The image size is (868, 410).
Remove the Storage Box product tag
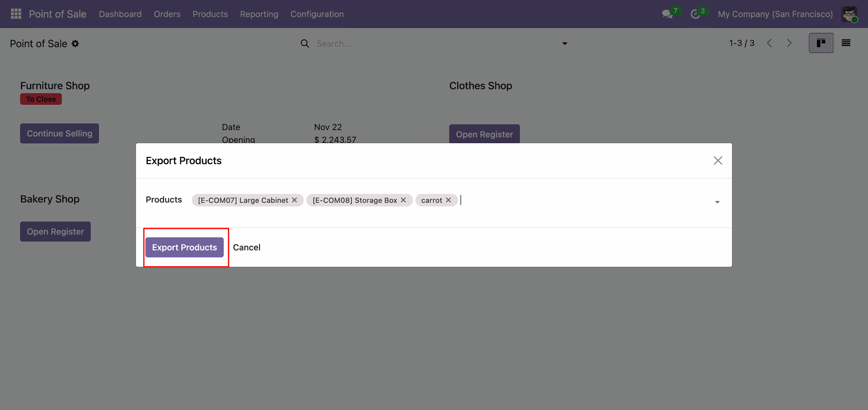[x=404, y=200]
